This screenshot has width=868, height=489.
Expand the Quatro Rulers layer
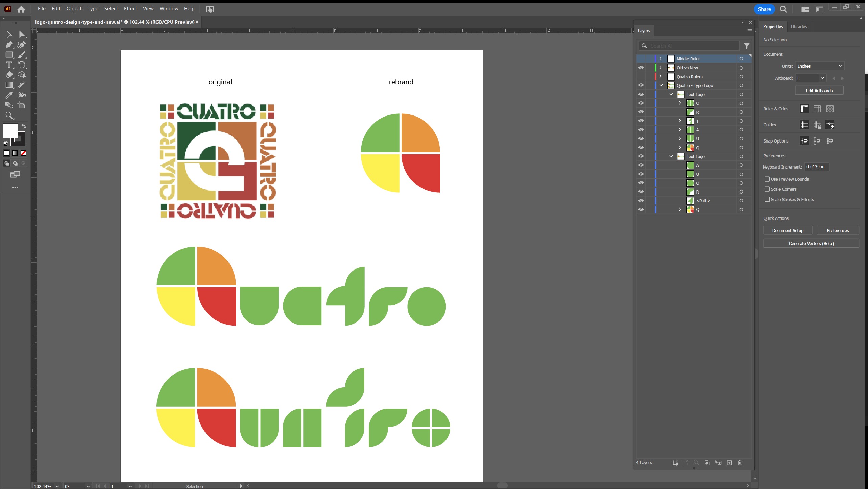click(x=660, y=77)
